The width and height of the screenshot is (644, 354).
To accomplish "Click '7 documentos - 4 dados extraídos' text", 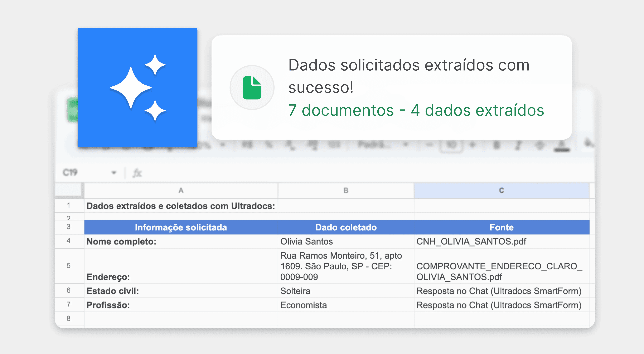I will [x=416, y=110].
